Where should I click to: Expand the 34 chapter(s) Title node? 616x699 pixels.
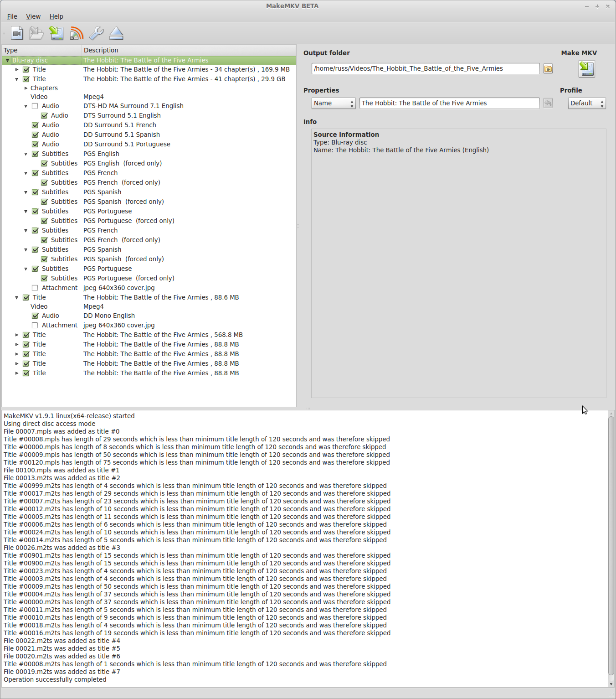[x=17, y=70]
